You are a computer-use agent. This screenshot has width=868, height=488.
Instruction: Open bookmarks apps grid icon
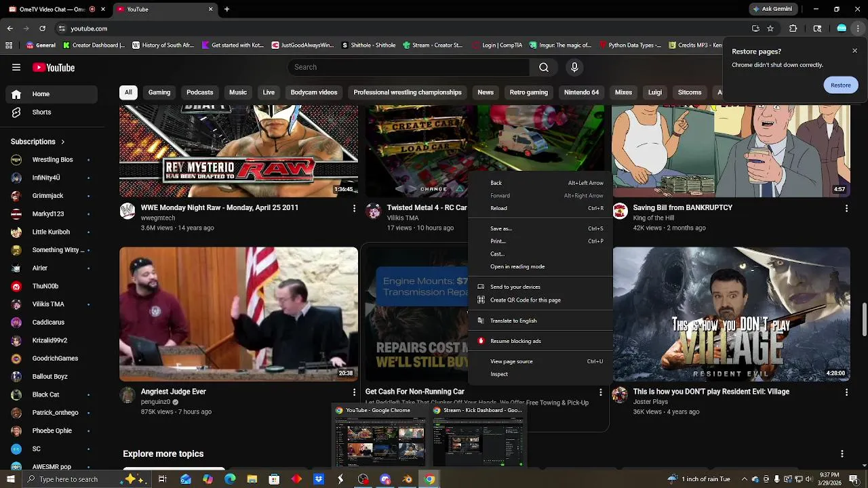[x=9, y=45]
